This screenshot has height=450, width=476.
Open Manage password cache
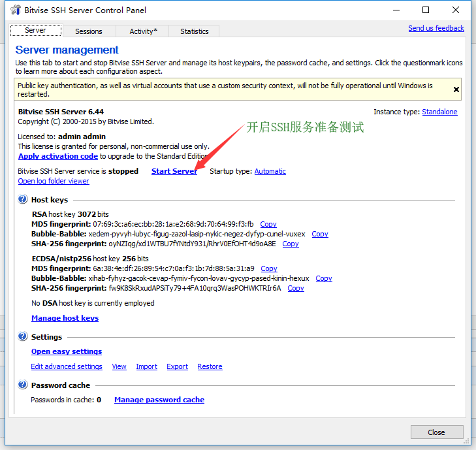click(159, 400)
